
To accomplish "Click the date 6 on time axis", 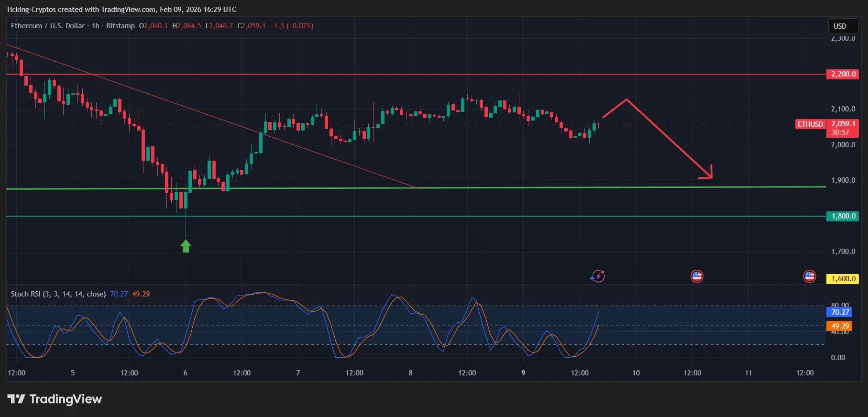I will 185,373.
